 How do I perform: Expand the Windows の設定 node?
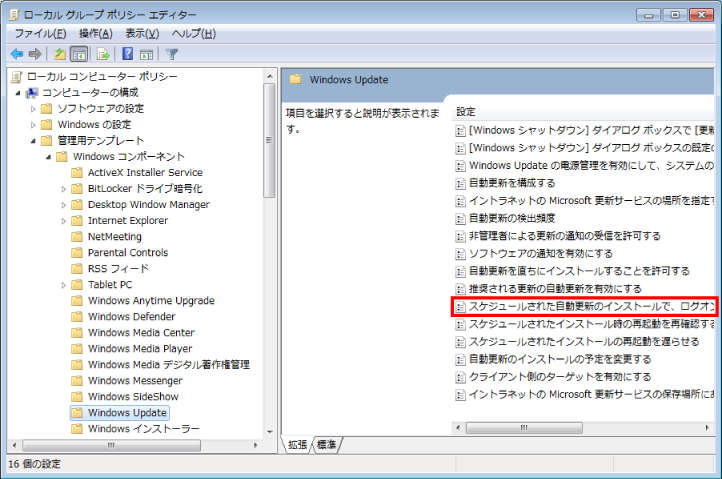tap(33, 125)
